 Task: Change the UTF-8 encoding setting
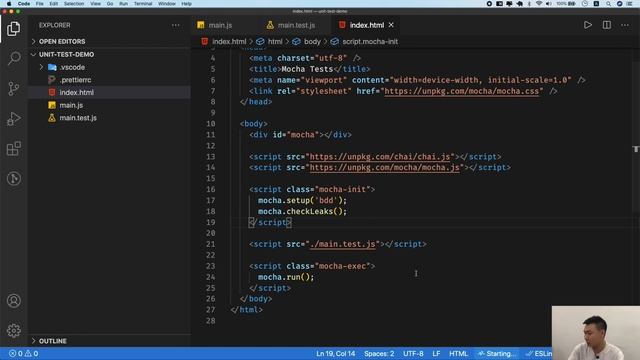point(413,353)
